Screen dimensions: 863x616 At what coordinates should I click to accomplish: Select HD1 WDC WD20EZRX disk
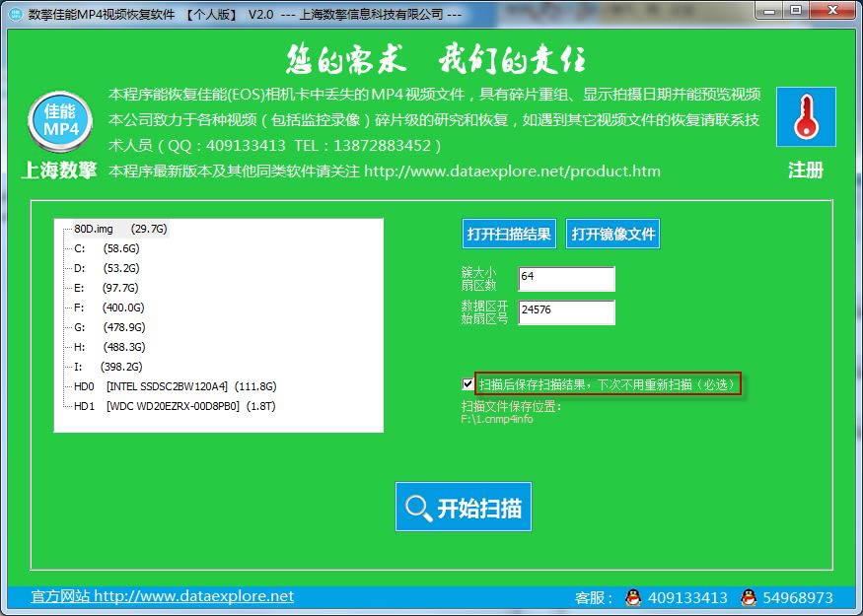pyautogui.click(x=175, y=406)
